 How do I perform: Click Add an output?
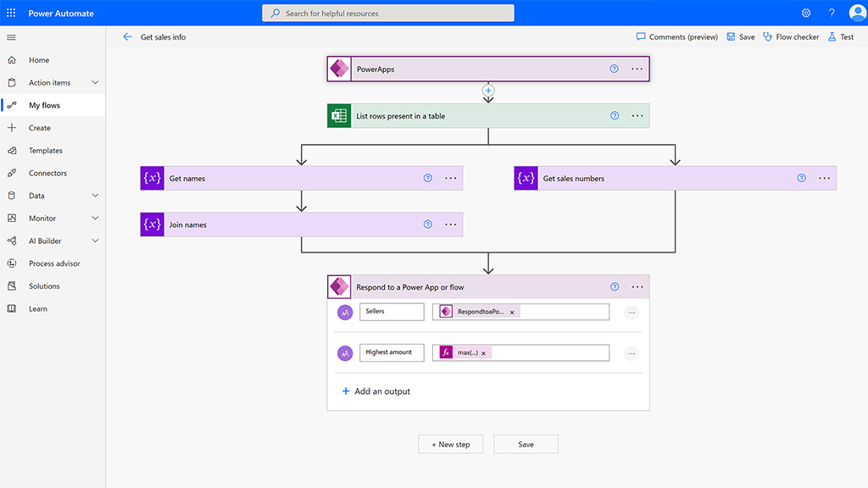pyautogui.click(x=376, y=391)
